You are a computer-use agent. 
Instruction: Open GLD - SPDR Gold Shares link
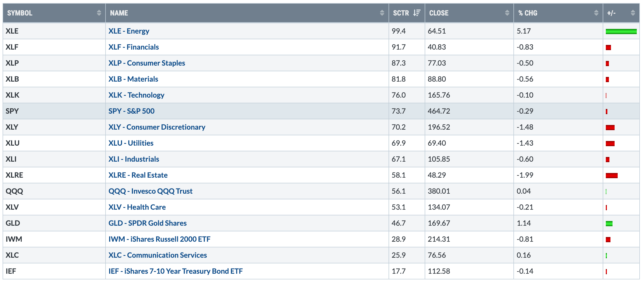(x=147, y=223)
